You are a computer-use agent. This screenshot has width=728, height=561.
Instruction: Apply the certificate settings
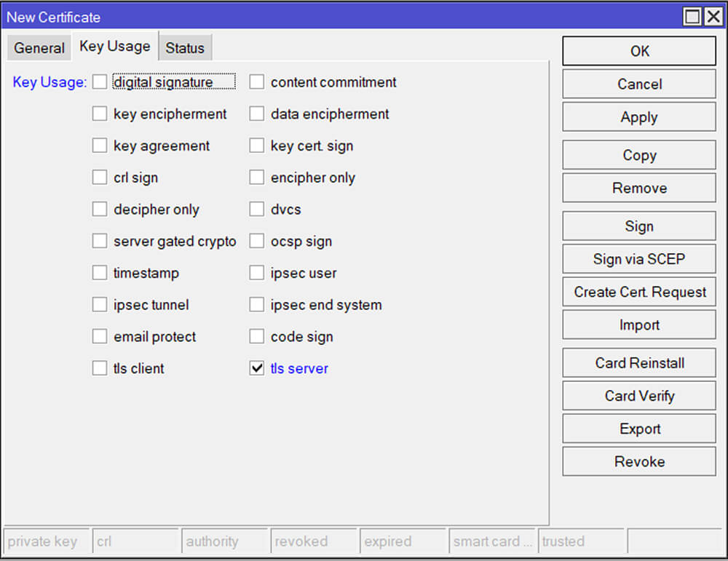pyautogui.click(x=639, y=117)
